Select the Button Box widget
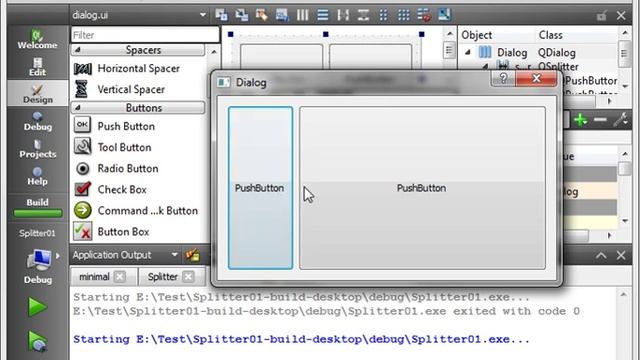This screenshot has height=360, width=640. click(111, 232)
